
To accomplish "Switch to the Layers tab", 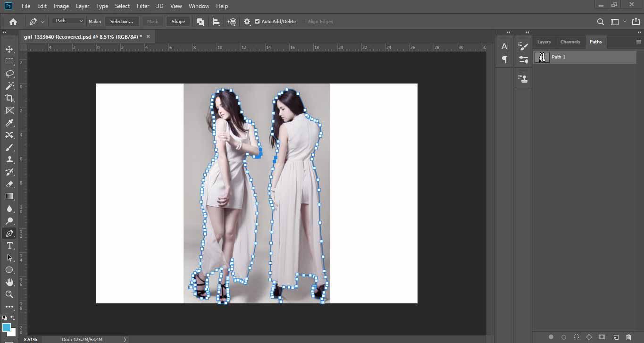I will [544, 42].
